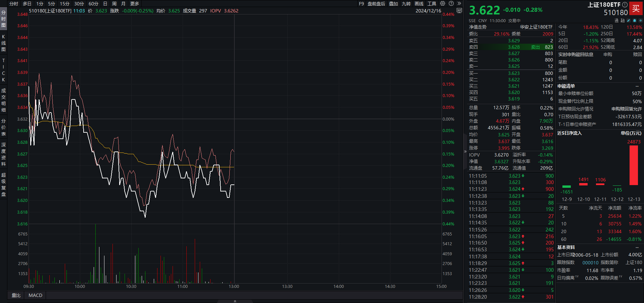
Task: Click the 12-13 net inflow red bar
Action: [634, 165]
